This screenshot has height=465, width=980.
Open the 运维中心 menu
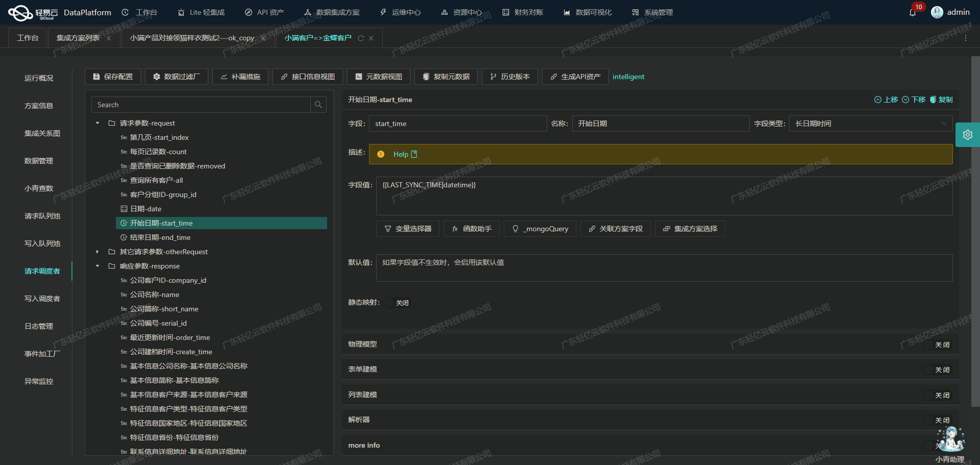tap(400, 12)
